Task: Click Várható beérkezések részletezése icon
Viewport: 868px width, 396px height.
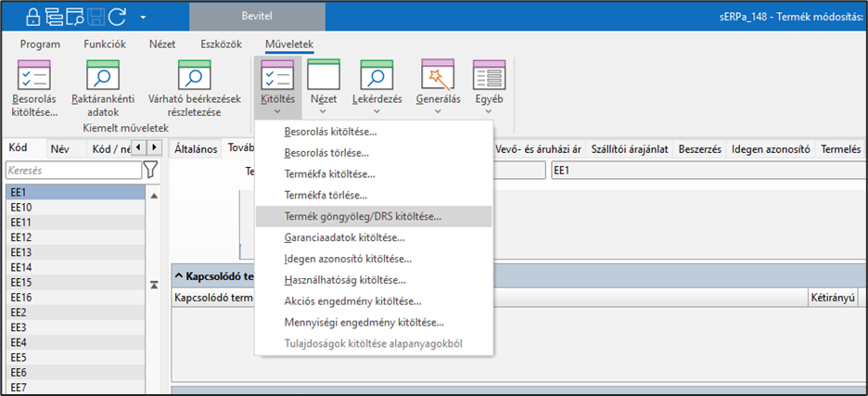Action: 195,75
